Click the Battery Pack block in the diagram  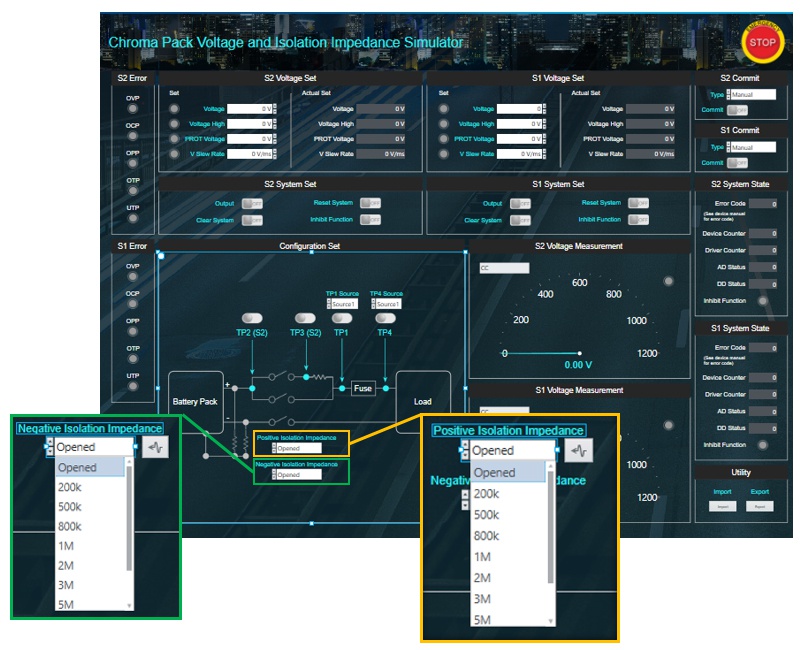(194, 402)
